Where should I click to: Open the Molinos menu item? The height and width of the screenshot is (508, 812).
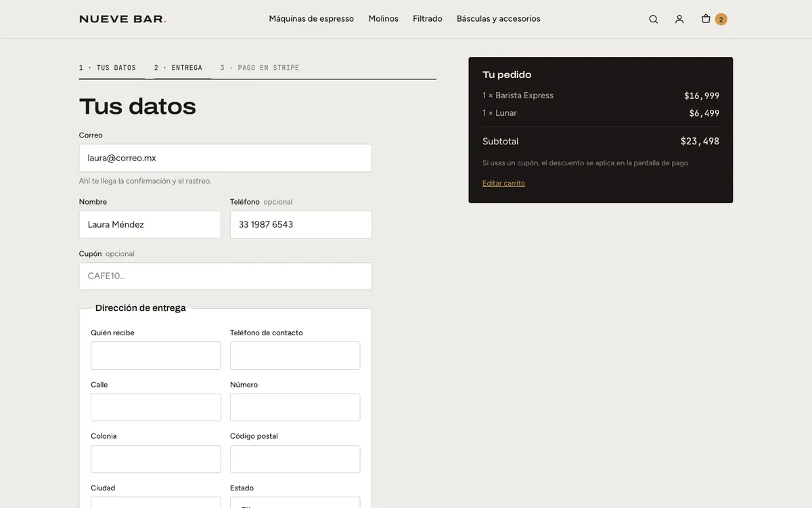[x=384, y=19]
